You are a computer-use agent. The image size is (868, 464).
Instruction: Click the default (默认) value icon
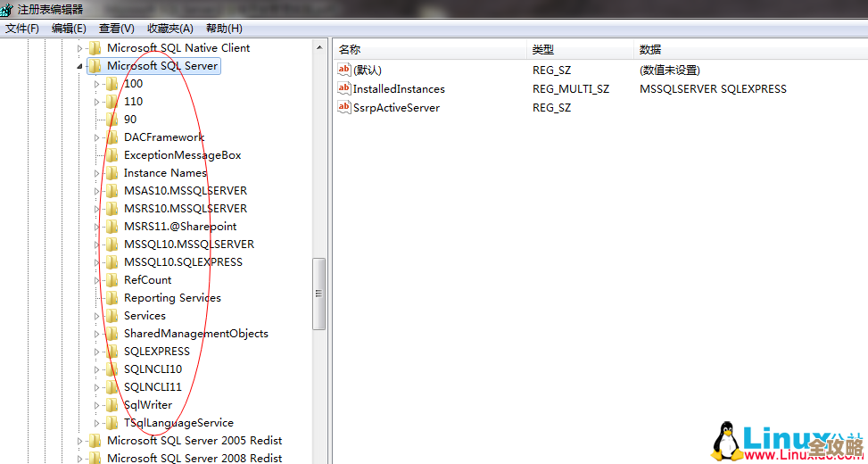tap(344, 70)
